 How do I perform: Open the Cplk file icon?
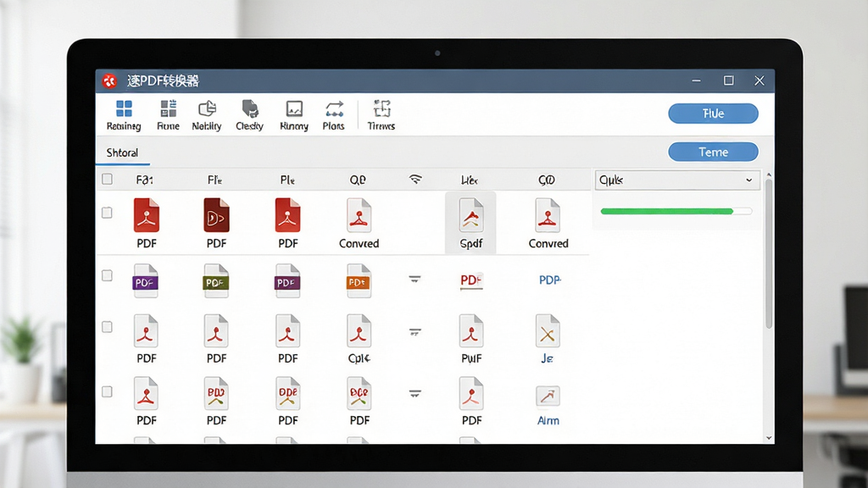[x=359, y=331]
